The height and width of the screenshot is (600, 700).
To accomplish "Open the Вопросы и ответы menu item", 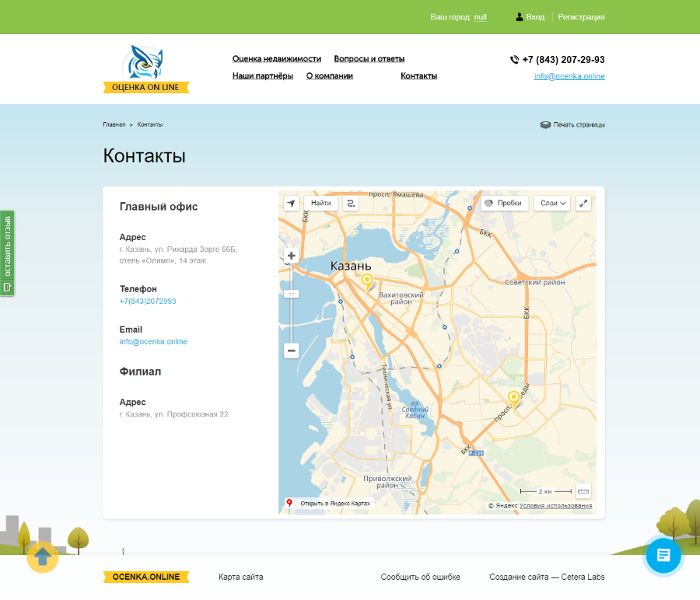I will click(369, 58).
